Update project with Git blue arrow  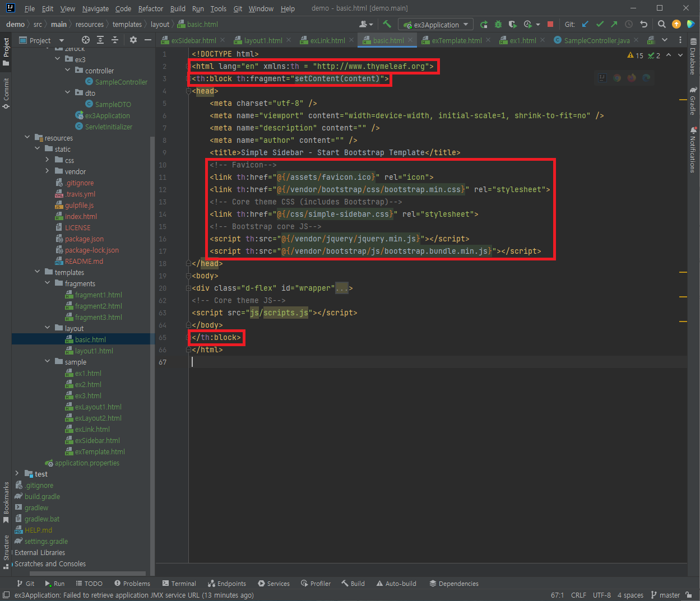[585, 24]
